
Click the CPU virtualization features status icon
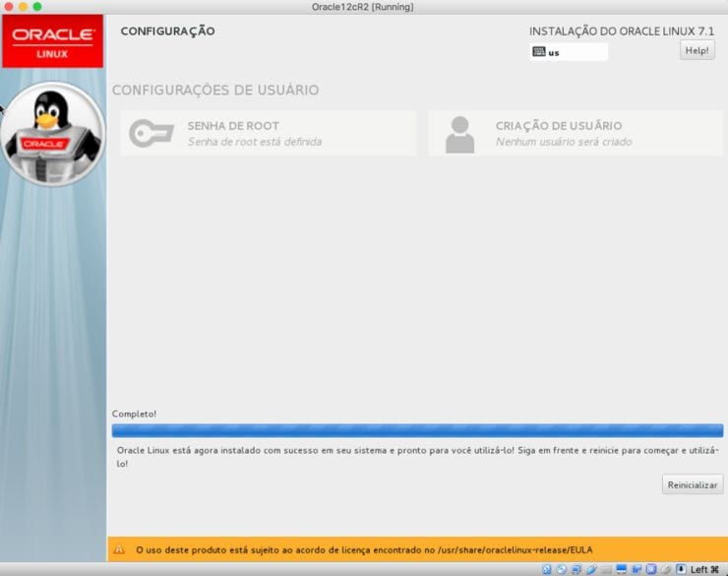coord(651,569)
